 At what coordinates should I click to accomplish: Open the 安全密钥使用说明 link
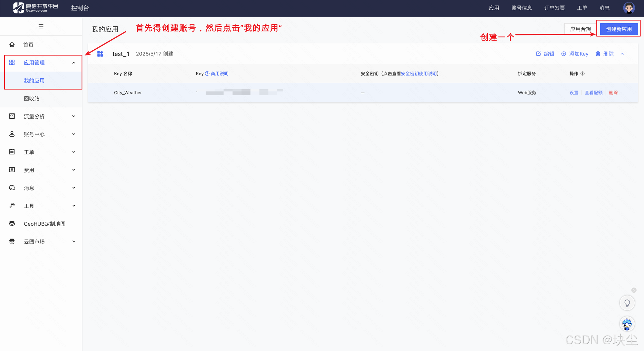click(419, 73)
